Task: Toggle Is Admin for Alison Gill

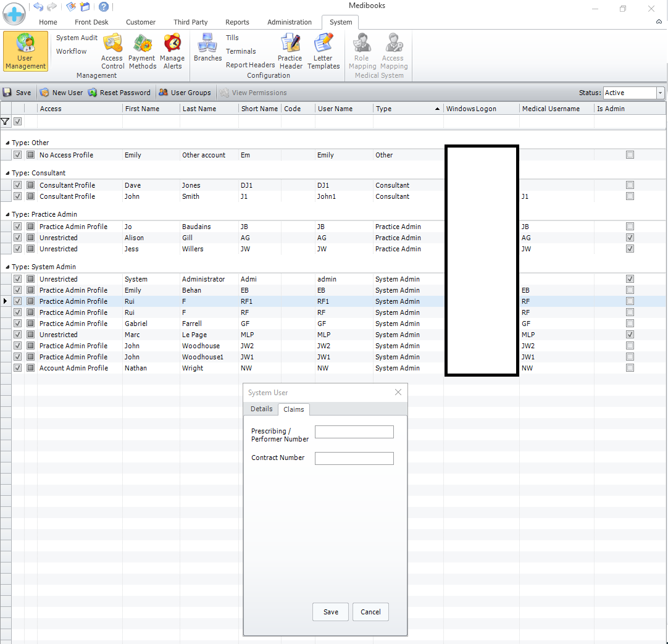Action: tap(630, 238)
